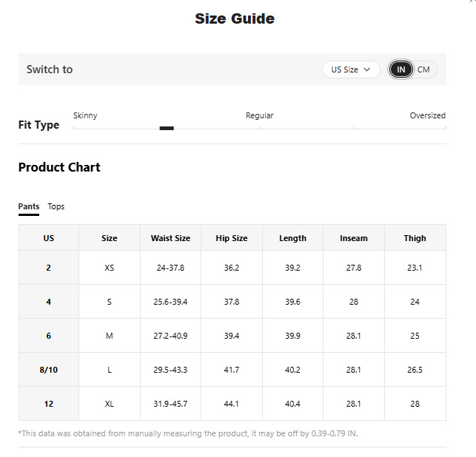Click the Skinny fit label

coord(85,115)
